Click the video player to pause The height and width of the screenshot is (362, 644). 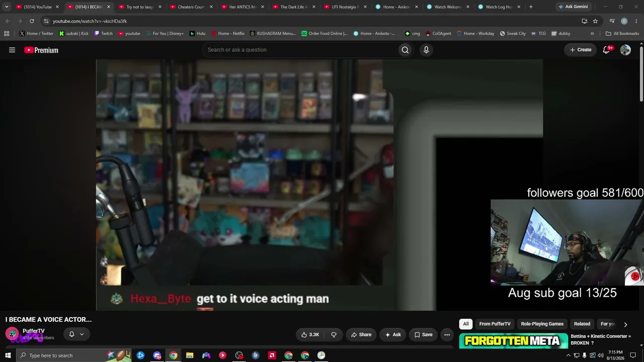(319, 185)
